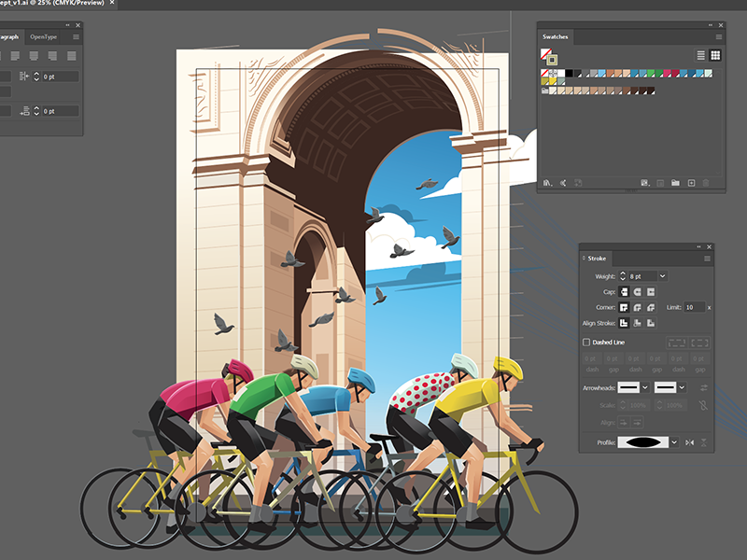
Task: Open the Stroke panel options menu
Action: point(707,258)
